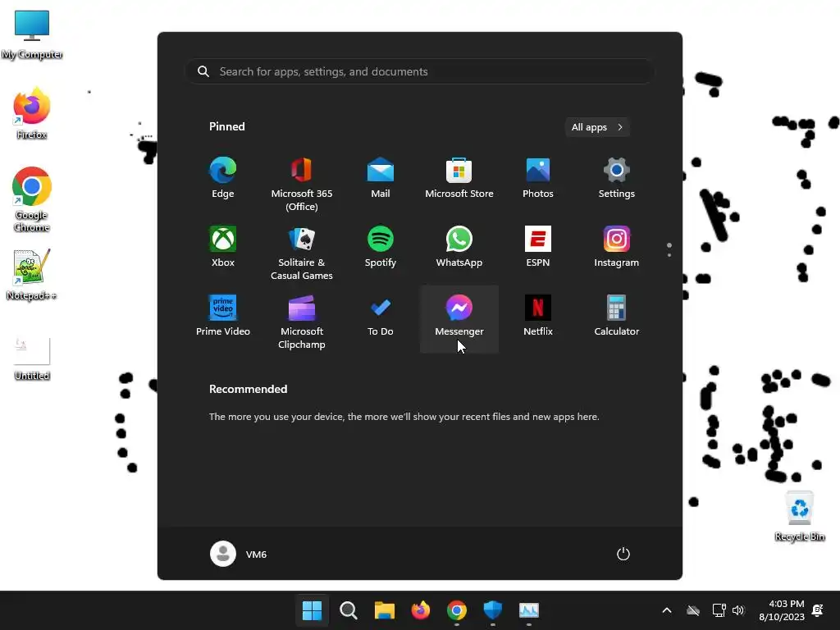840x630 pixels.
Task: Open Microsoft Store from the pinned apps
Action: point(459,178)
